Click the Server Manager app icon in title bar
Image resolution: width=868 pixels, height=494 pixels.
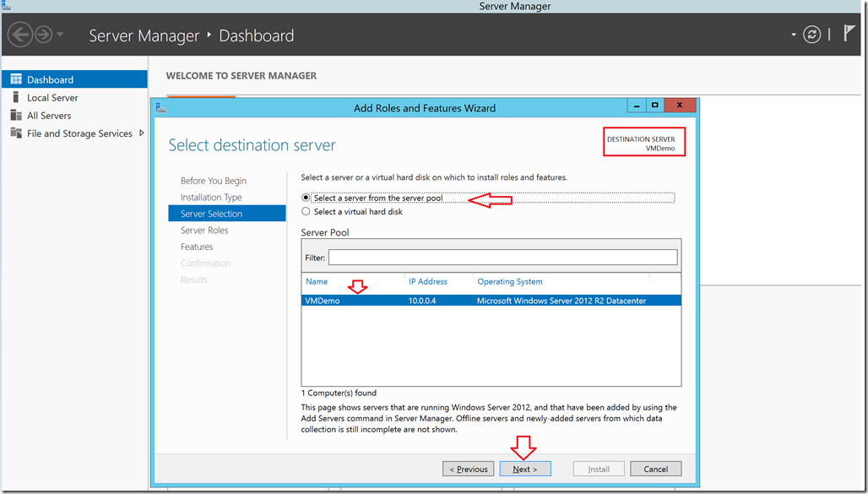(x=6, y=6)
